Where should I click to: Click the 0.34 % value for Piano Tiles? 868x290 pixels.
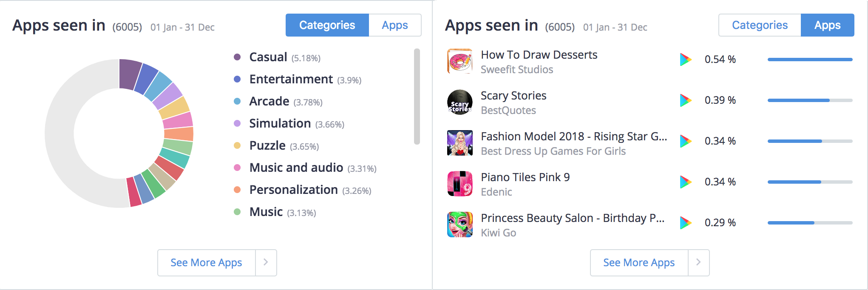[720, 182]
